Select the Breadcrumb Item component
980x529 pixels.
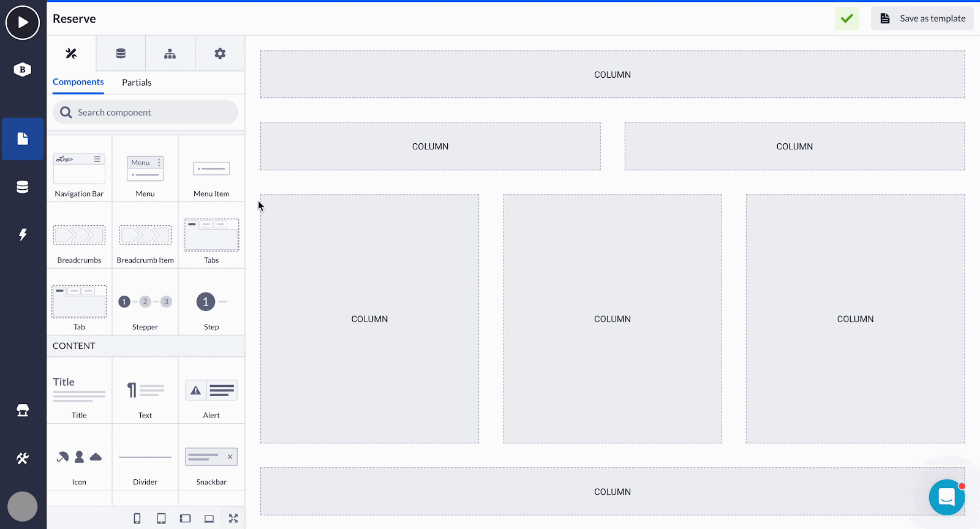145,236
